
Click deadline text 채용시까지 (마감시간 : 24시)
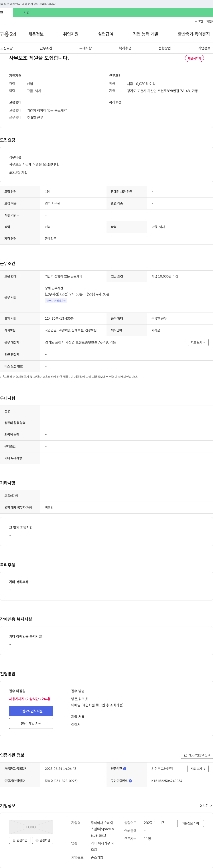(30, 699)
